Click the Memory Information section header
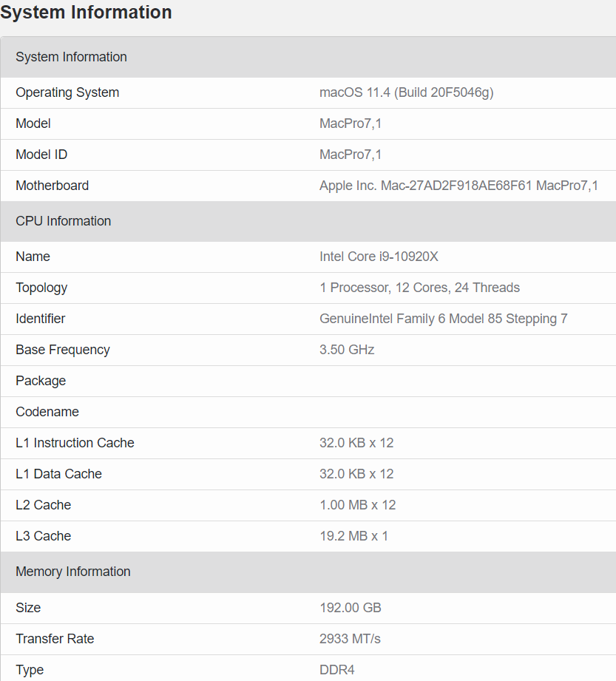 tap(72, 572)
